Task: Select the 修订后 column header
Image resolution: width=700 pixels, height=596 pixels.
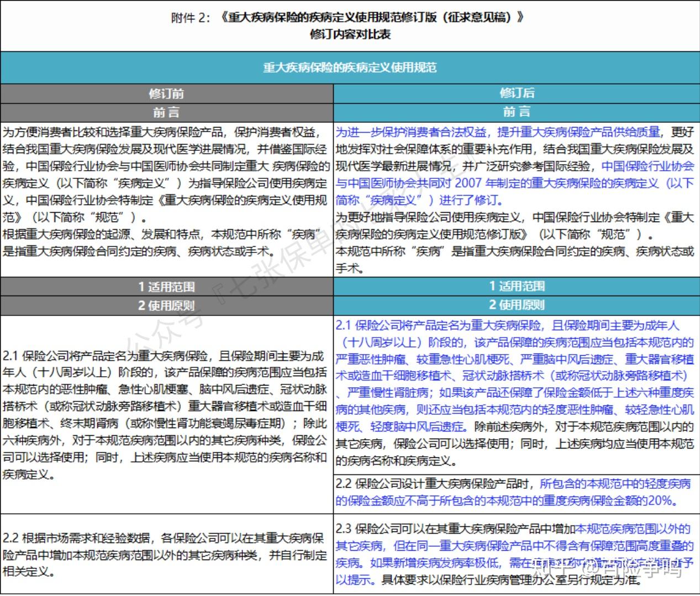Action: coord(517,93)
